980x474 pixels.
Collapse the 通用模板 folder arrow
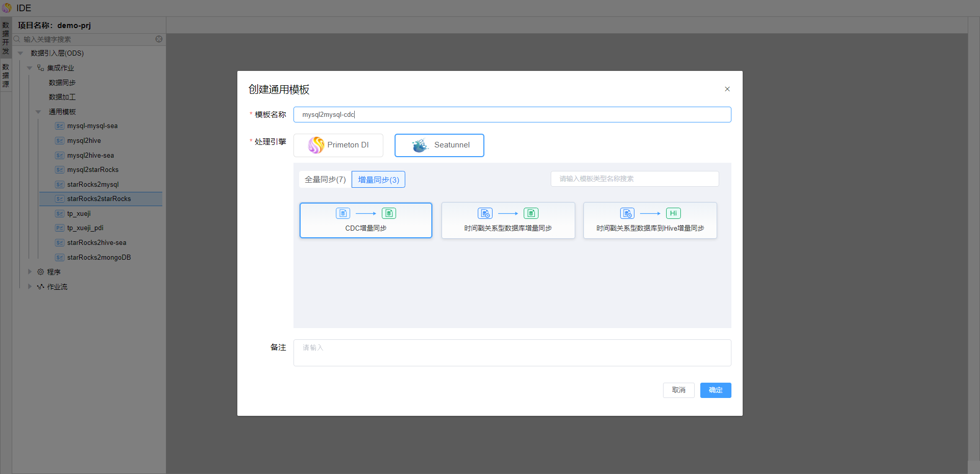coord(38,112)
